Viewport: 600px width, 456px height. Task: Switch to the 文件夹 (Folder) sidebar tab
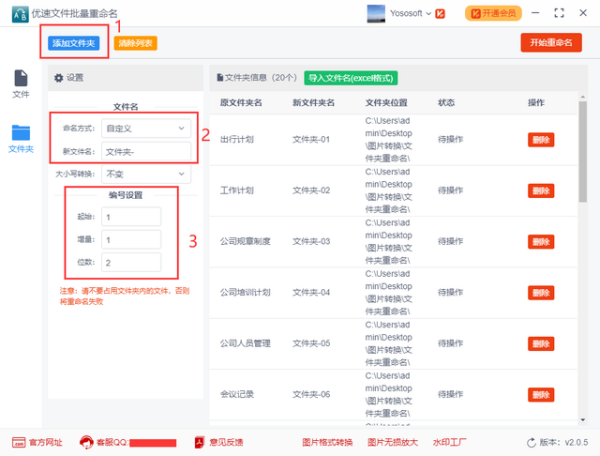tap(20, 137)
